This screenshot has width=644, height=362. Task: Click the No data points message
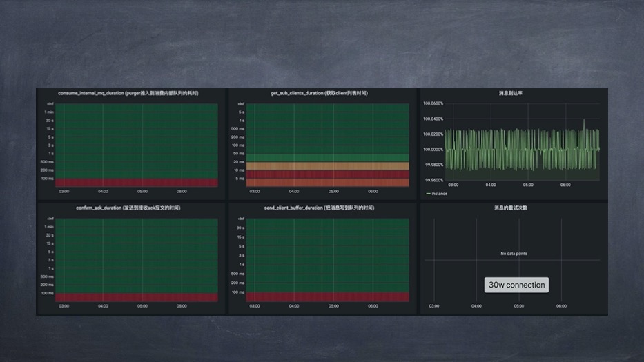point(514,254)
